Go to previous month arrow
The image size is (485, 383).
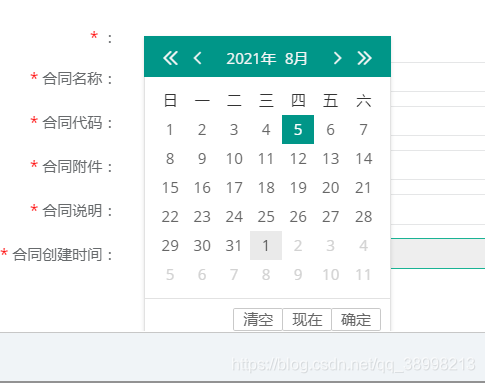[197, 58]
